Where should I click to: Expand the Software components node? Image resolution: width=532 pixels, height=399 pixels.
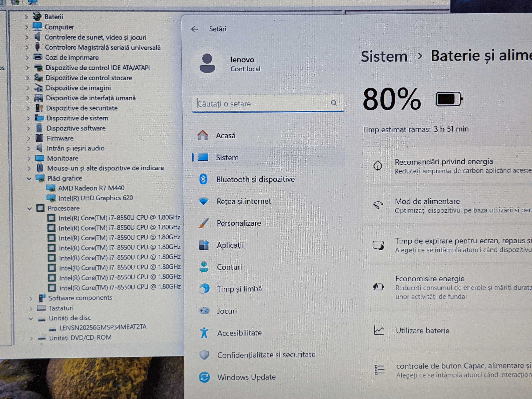click(x=31, y=298)
